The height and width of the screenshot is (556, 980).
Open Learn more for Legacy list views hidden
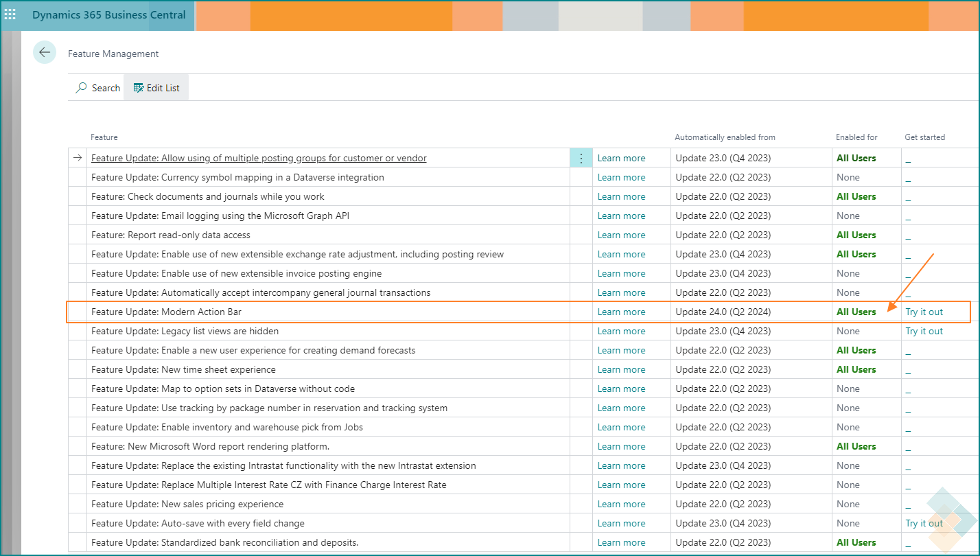(621, 331)
